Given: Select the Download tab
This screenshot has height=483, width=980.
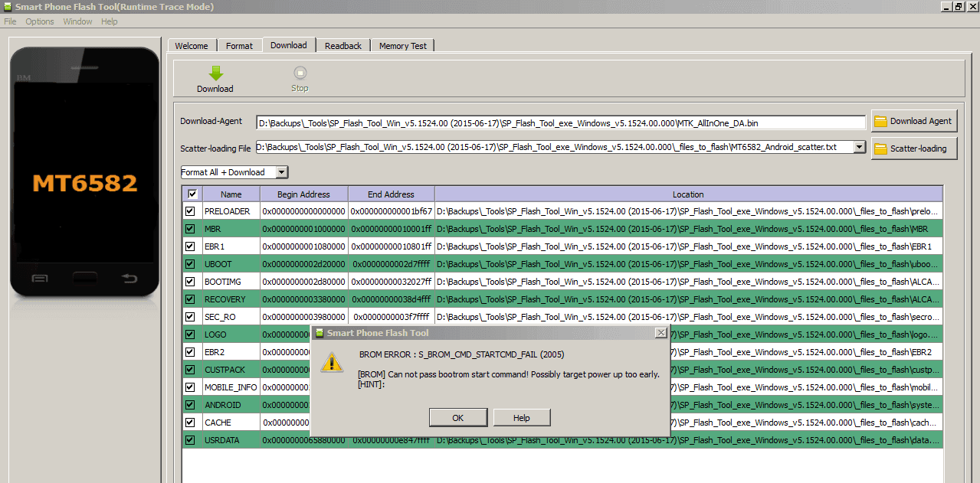Looking at the screenshot, I should click(x=289, y=45).
